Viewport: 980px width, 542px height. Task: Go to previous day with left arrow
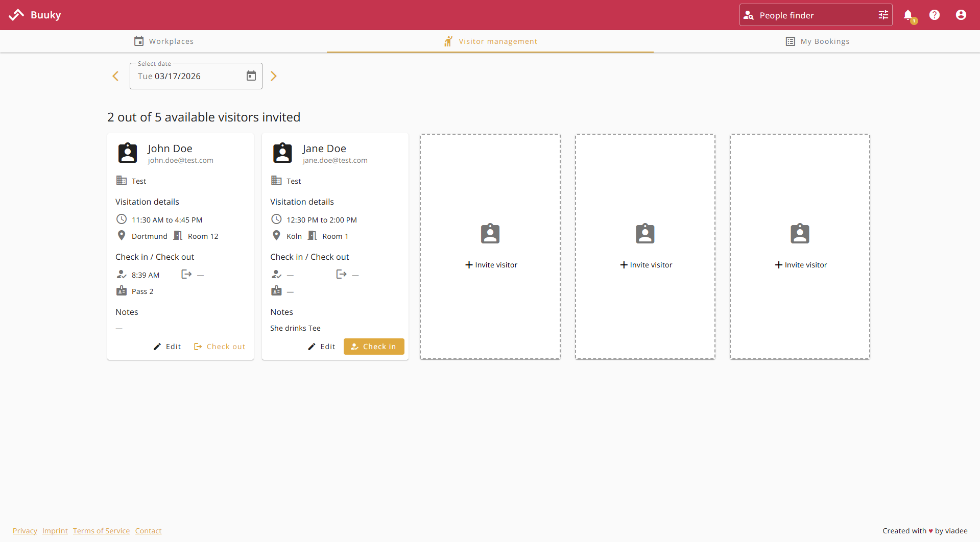[x=115, y=76]
